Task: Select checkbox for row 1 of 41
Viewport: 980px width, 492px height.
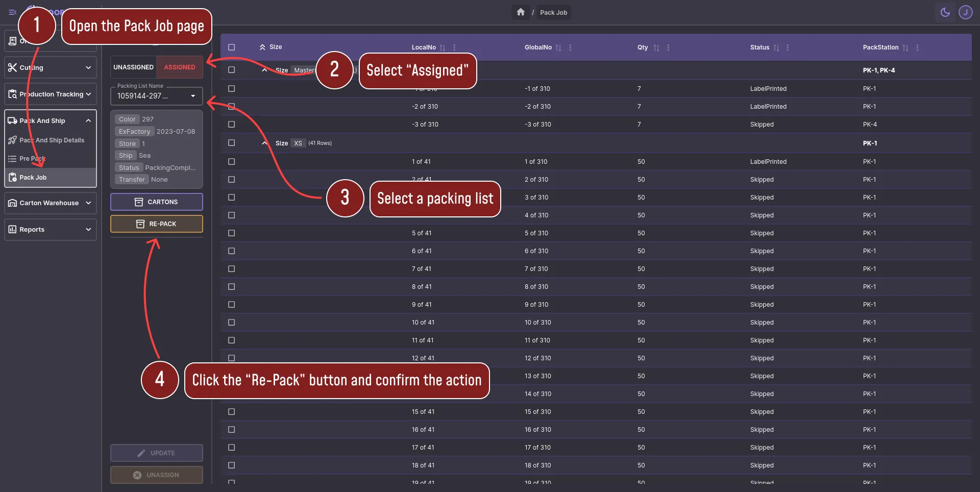Action: click(231, 162)
